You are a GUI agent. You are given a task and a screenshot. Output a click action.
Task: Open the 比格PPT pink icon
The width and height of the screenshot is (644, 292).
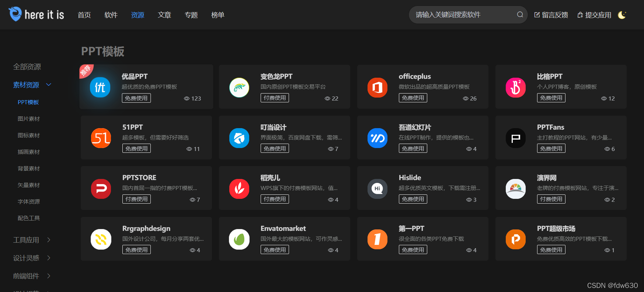(x=516, y=87)
